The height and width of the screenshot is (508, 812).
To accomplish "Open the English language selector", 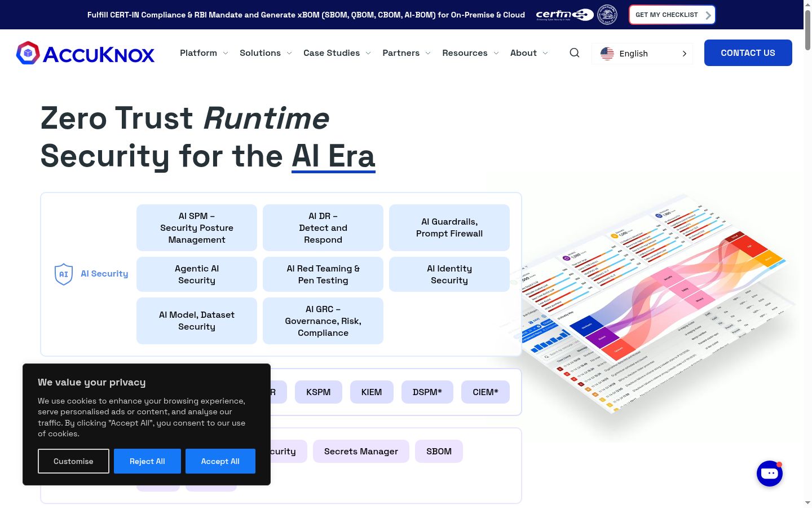I will (642, 54).
